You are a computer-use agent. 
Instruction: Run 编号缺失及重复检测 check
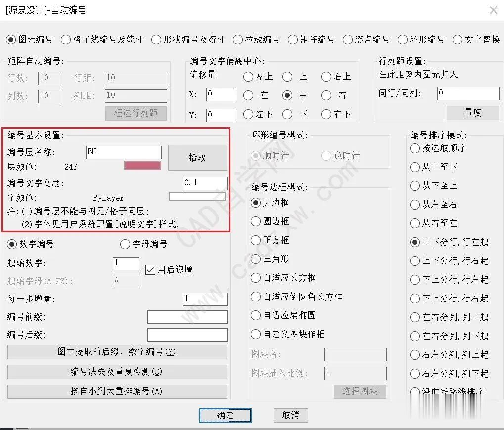(x=117, y=372)
